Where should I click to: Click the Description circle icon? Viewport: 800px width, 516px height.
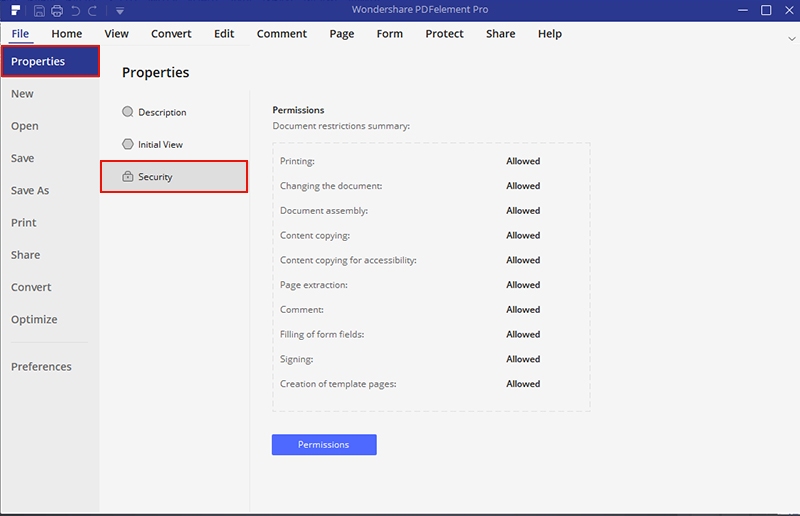click(x=128, y=112)
